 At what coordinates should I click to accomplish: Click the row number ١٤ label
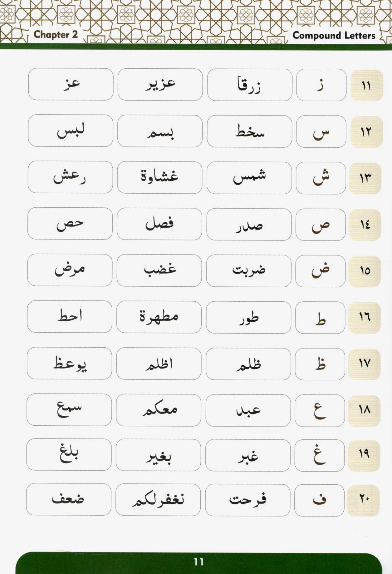click(x=365, y=225)
